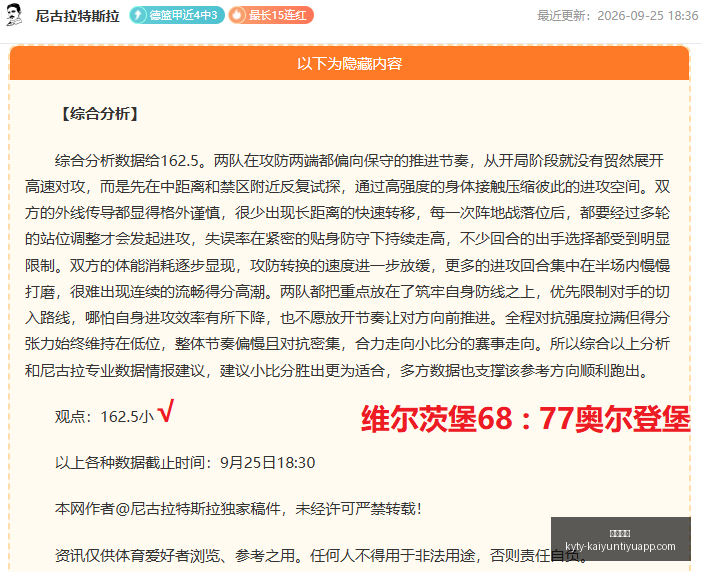Click the 以下为隐藏内容 orange header

(349, 64)
